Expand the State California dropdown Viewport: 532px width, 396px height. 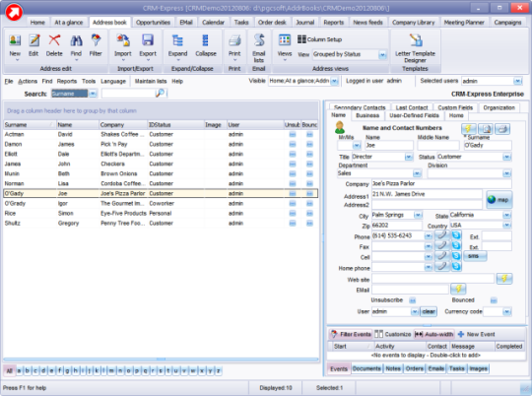[506, 215]
